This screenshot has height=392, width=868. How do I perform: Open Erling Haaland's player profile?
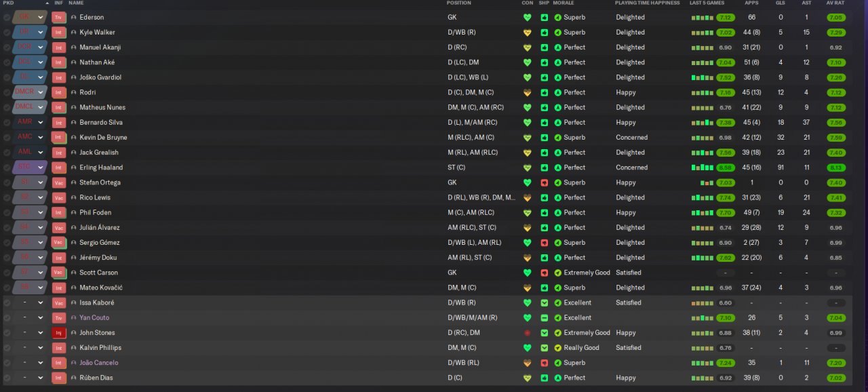(101, 168)
